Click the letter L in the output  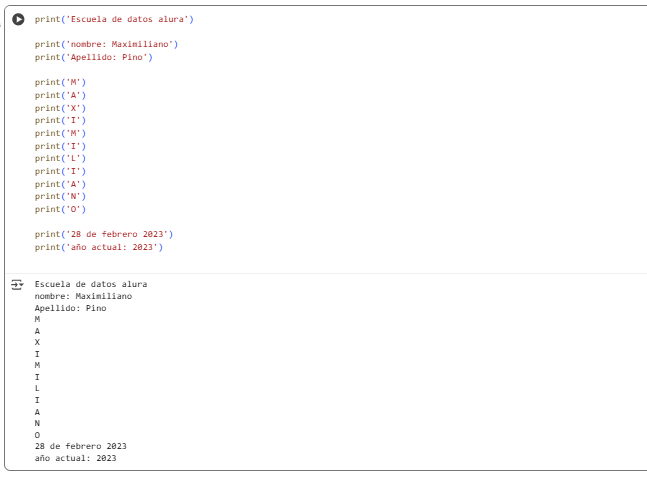pyautogui.click(x=37, y=389)
